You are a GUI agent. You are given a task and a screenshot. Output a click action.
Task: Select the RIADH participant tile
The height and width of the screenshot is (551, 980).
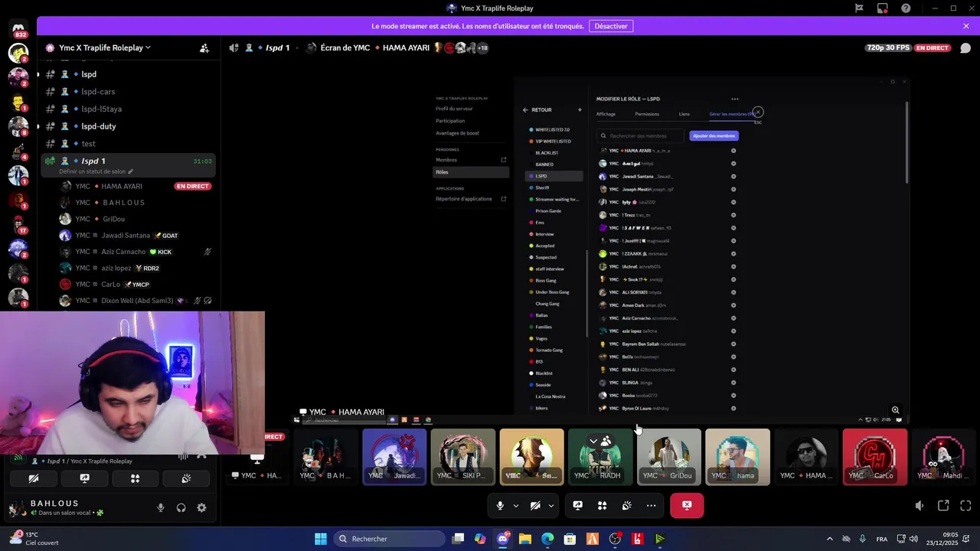(600, 457)
